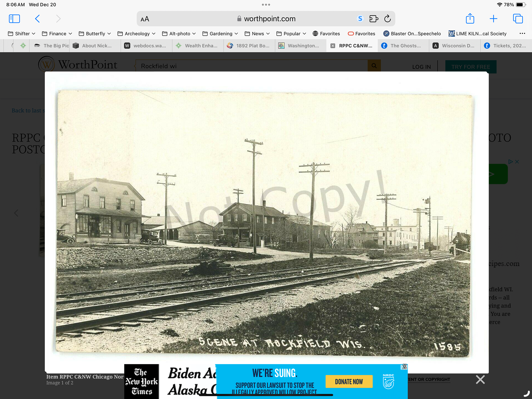Open the globe Favorites bookmark

pyautogui.click(x=326, y=34)
